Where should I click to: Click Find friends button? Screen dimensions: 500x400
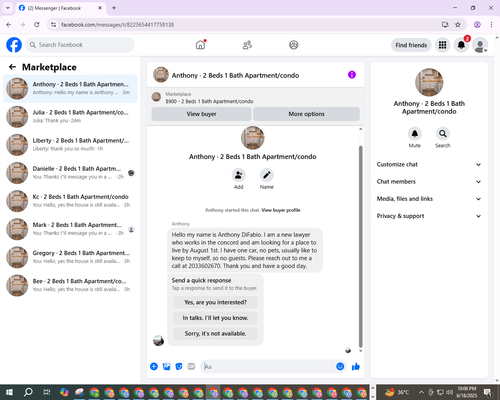411,45
